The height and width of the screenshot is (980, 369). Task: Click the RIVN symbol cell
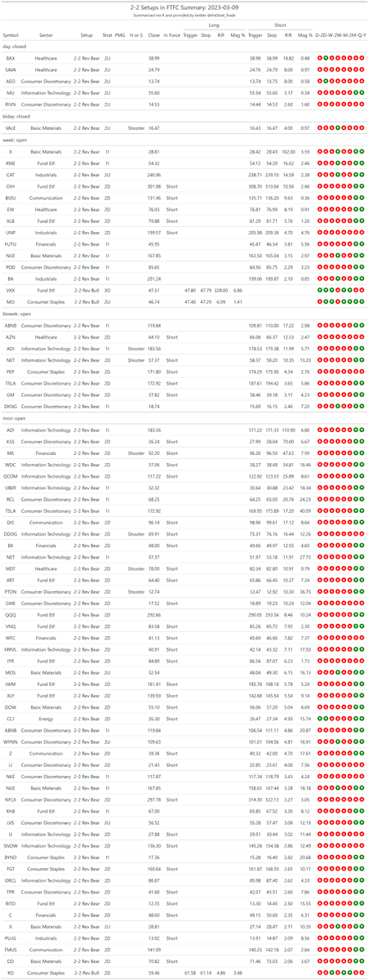point(11,105)
